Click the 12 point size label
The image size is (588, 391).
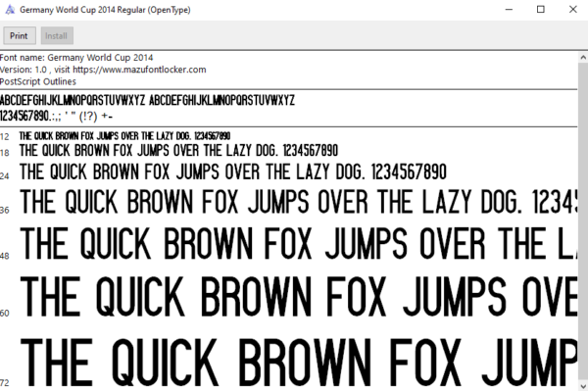[5, 137]
